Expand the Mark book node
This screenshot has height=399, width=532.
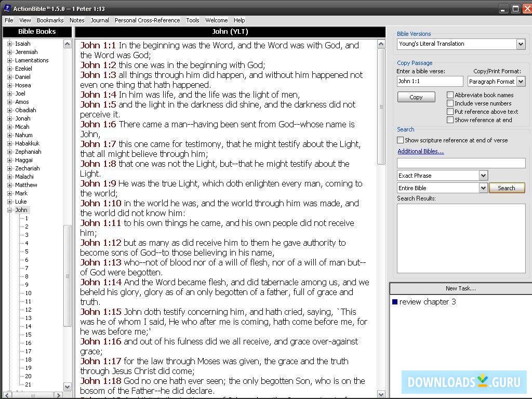9,193
